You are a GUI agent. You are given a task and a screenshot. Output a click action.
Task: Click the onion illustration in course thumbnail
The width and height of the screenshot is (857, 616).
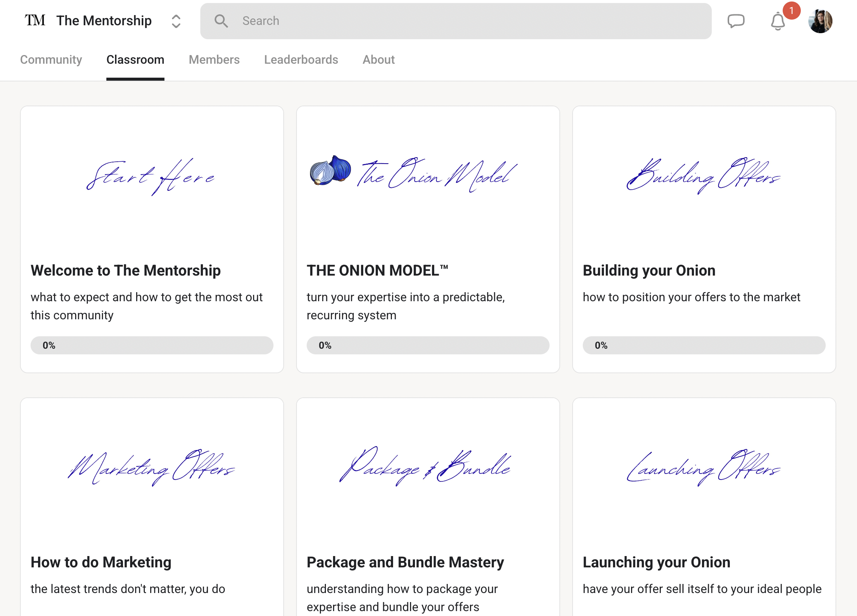pyautogui.click(x=330, y=171)
